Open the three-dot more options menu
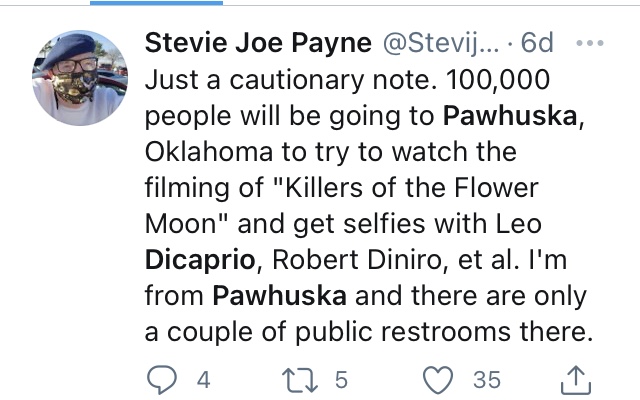The height and width of the screenshot is (400, 640). [590, 42]
